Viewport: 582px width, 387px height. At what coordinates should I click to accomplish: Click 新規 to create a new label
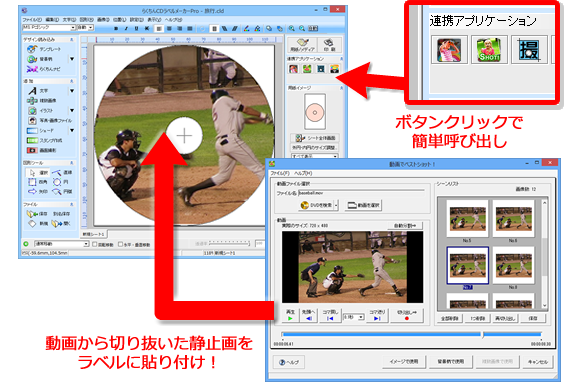pyautogui.click(x=38, y=223)
